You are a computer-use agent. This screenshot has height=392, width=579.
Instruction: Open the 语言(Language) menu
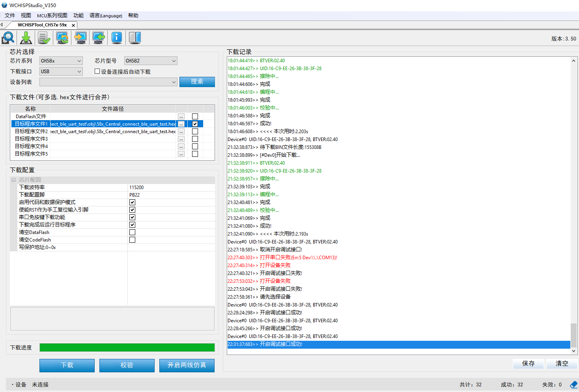coord(106,16)
